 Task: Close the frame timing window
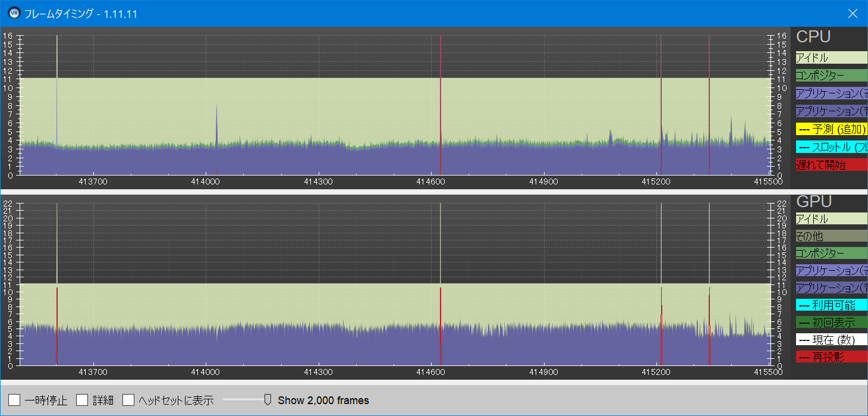point(853,13)
